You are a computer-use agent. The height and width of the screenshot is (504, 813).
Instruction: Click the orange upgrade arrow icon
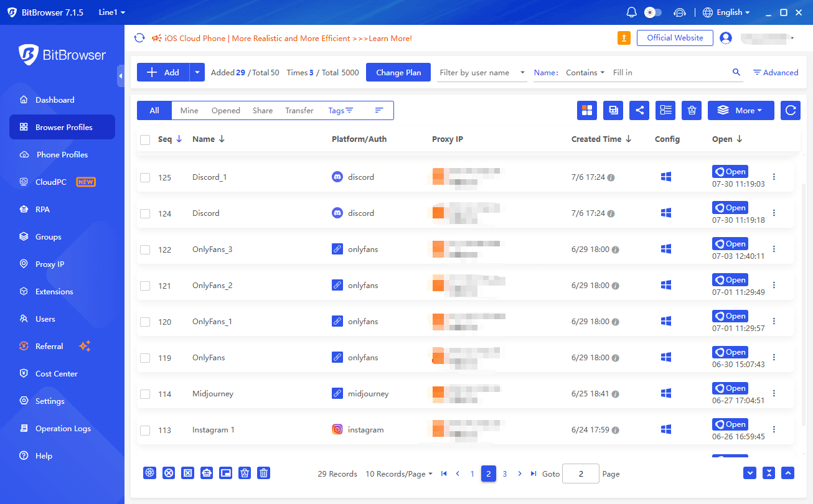[624, 38]
